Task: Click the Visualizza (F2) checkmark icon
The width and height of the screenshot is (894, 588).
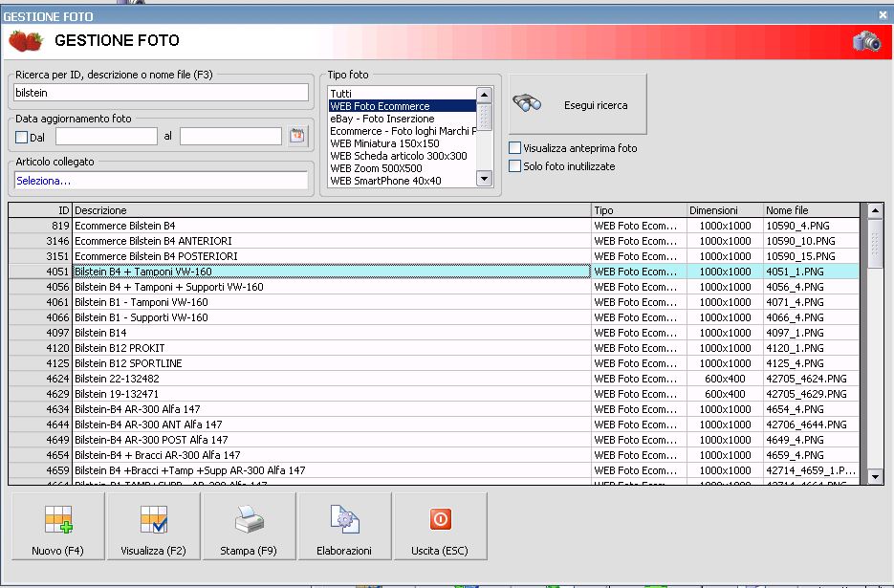Action: [153, 519]
